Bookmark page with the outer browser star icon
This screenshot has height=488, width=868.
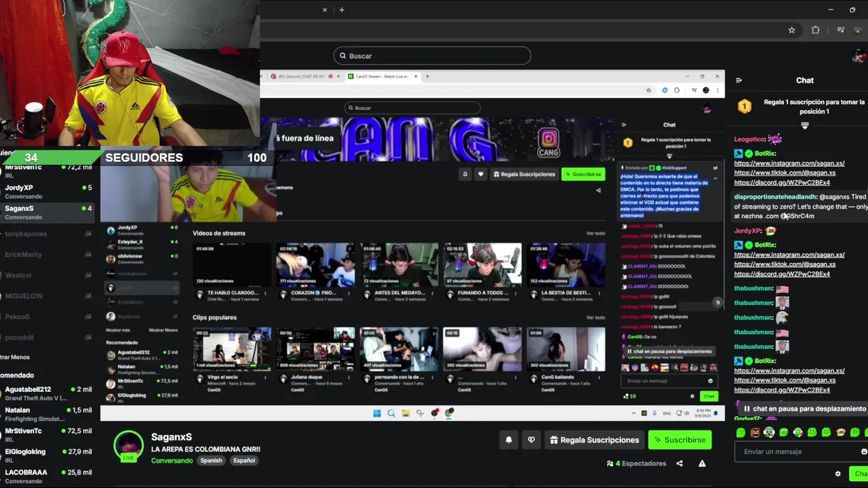coord(791,30)
